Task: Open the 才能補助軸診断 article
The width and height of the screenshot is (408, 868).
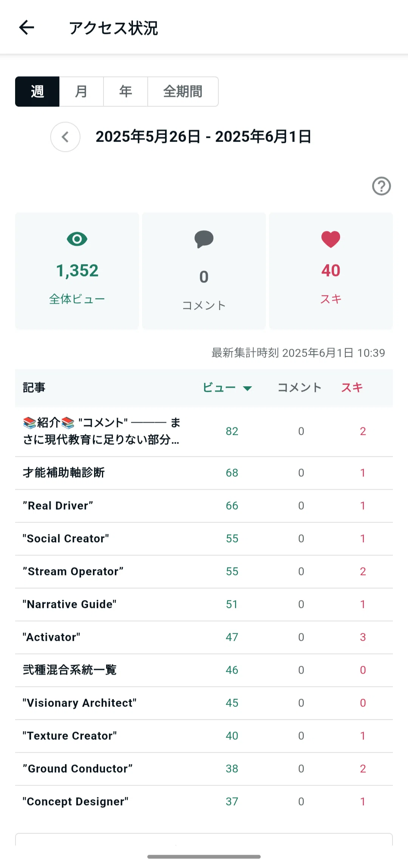Action: click(204, 473)
